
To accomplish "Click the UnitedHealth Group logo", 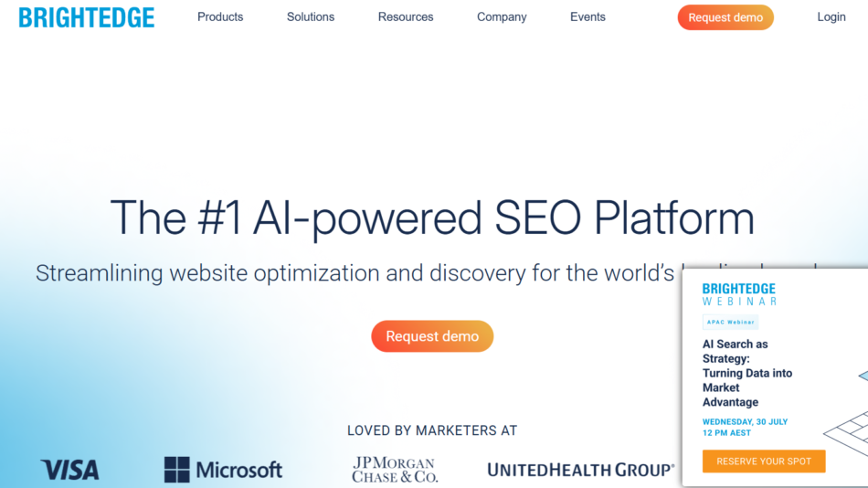I will click(x=581, y=470).
